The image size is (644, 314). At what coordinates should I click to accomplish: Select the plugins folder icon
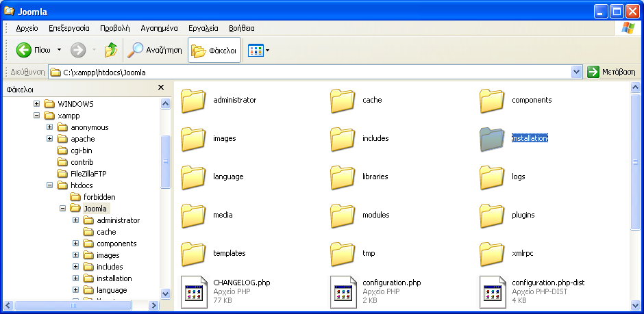click(x=492, y=215)
